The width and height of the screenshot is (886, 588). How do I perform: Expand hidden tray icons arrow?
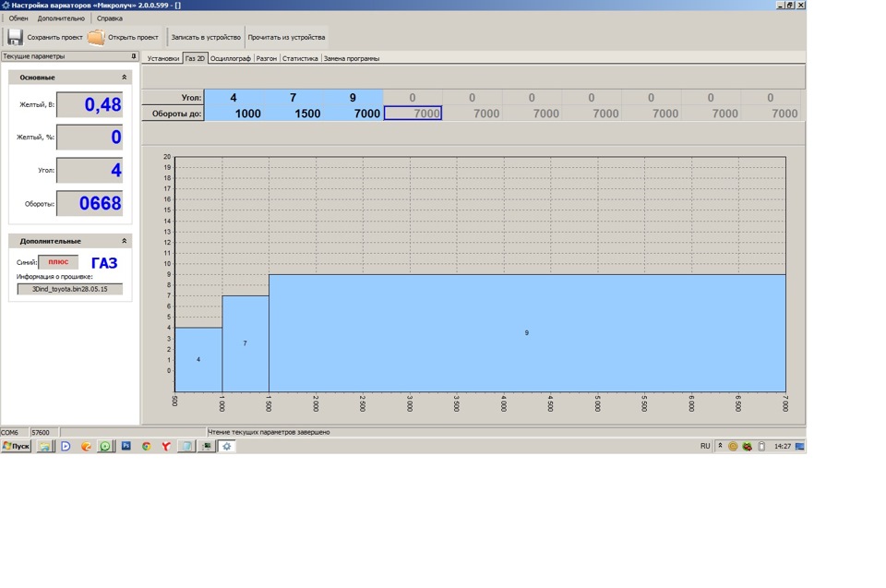pos(721,446)
